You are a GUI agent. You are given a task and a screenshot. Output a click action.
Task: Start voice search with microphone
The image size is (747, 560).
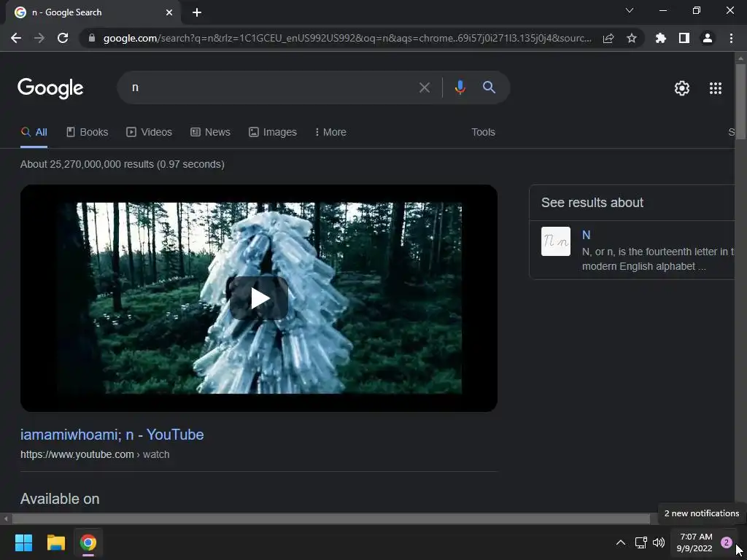click(460, 87)
